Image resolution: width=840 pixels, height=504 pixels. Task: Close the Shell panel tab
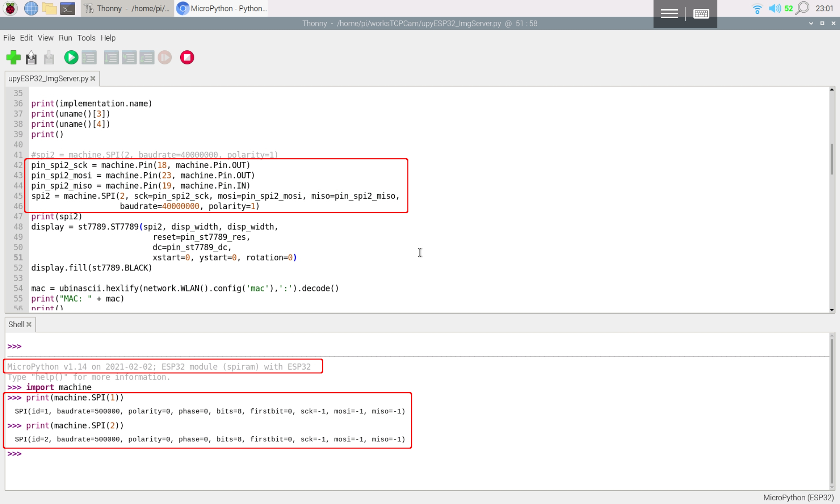point(29,324)
